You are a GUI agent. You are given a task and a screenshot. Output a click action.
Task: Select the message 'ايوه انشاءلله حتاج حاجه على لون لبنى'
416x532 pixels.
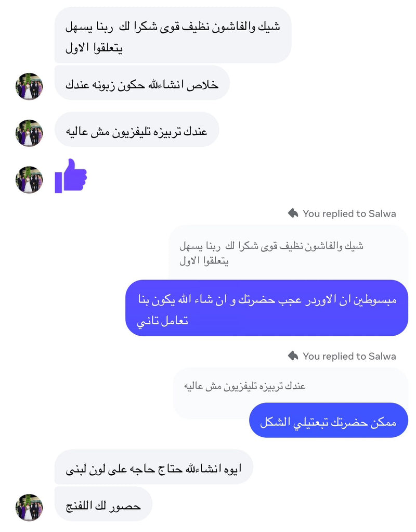(x=153, y=467)
